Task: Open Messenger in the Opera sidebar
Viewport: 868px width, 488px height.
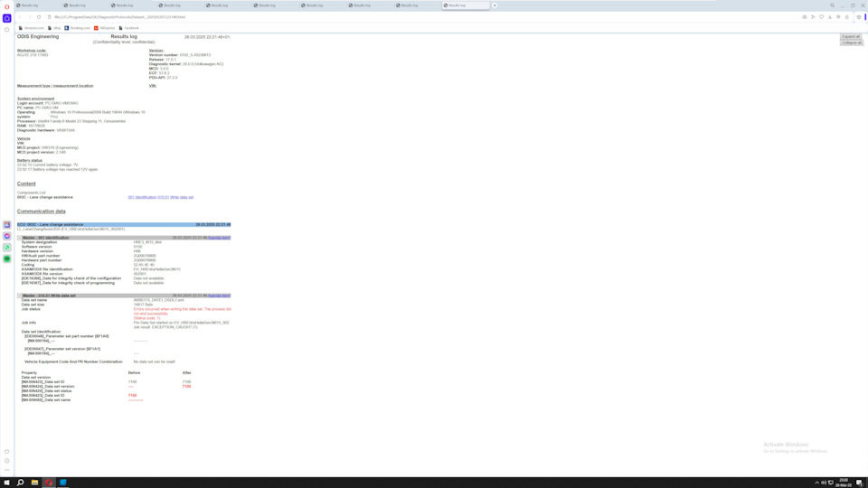Action: [x=7, y=236]
